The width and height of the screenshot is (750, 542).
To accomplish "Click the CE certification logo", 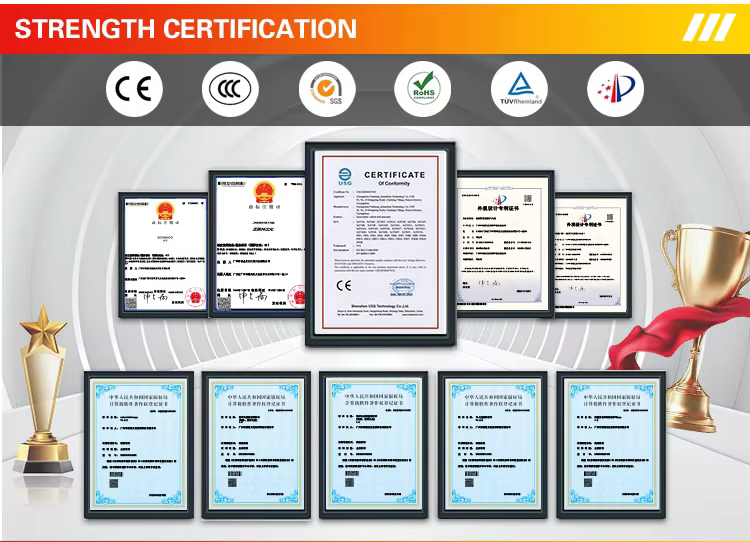I will (x=134, y=88).
